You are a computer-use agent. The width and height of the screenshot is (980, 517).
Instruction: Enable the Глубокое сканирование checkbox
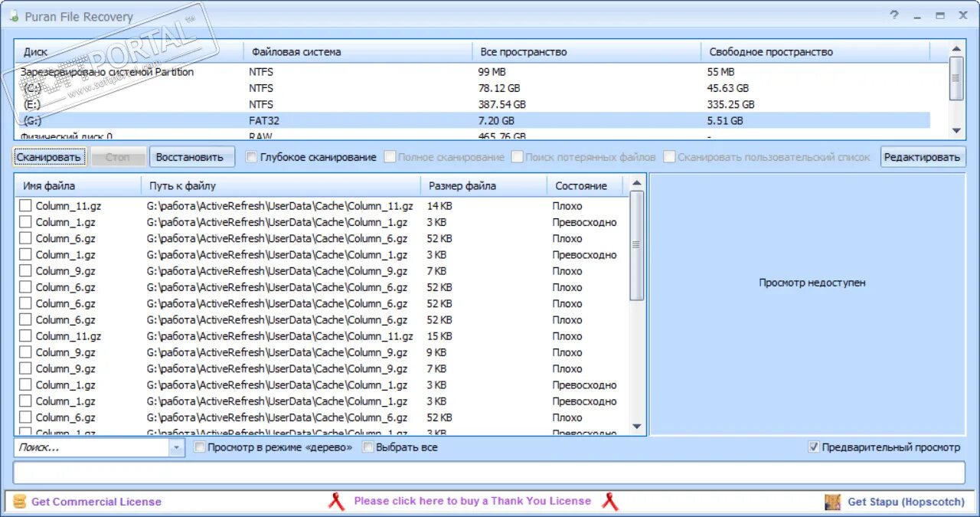[251, 157]
